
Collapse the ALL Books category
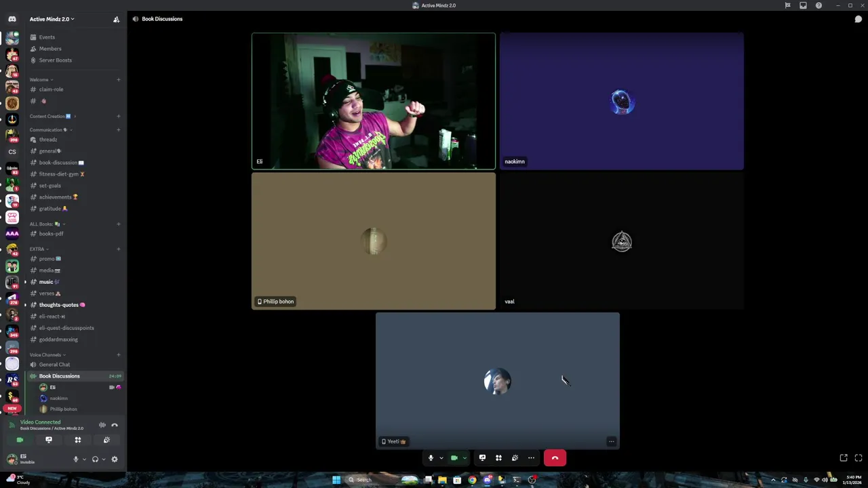pyautogui.click(x=47, y=224)
